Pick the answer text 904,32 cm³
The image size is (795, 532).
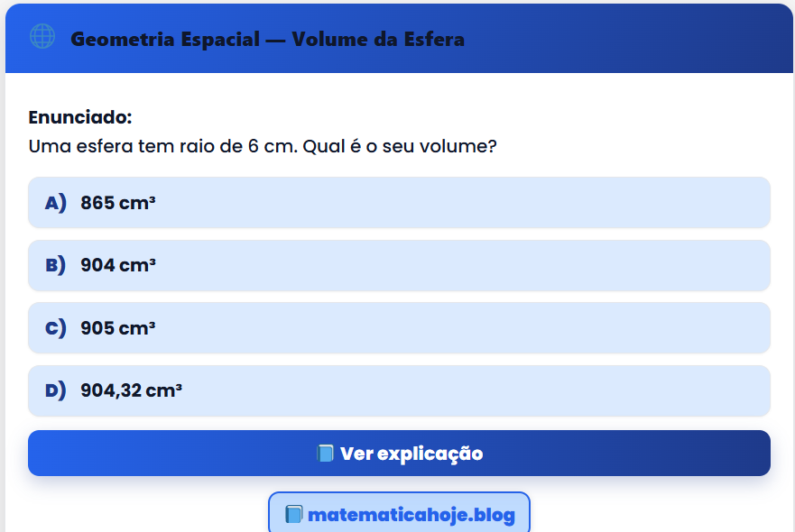132,390
